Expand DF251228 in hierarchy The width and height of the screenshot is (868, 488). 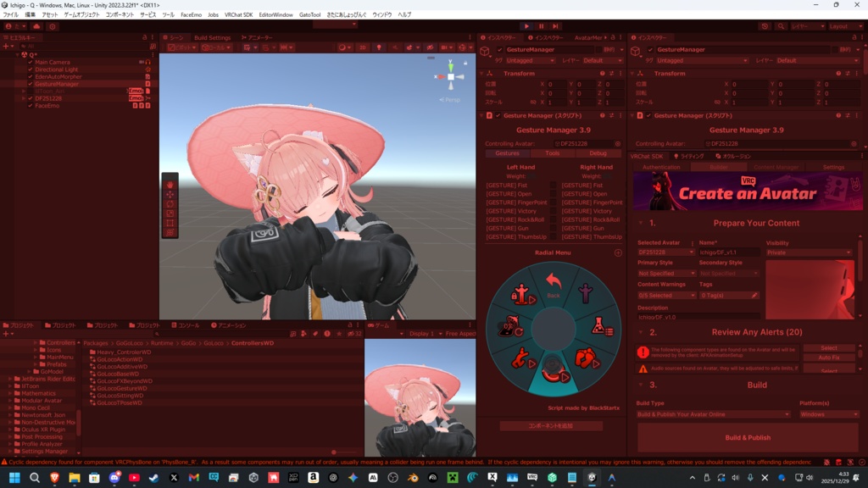(x=24, y=98)
